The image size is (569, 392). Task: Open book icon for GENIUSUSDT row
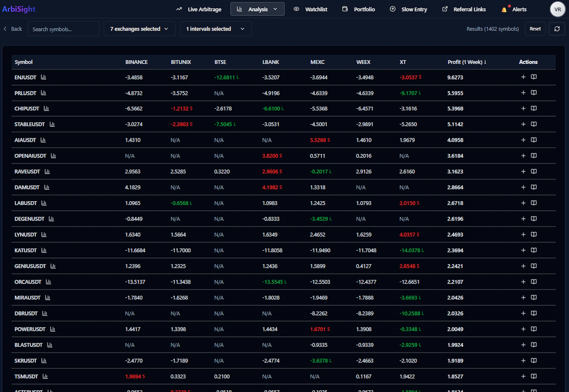534,266
